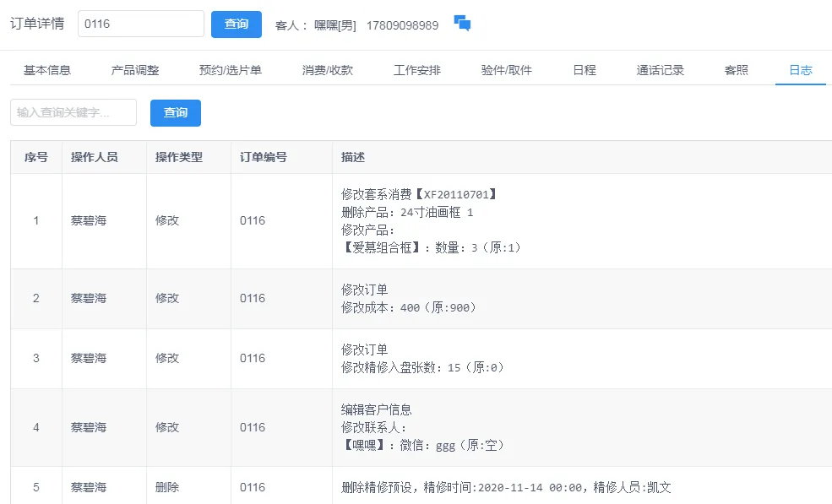The height and width of the screenshot is (504, 832).
Task: Open the 通话记录 tab
Action: coord(661,70)
